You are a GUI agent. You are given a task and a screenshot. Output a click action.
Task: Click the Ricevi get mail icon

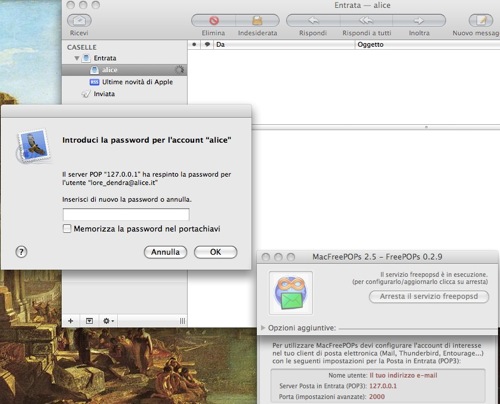coord(79,20)
